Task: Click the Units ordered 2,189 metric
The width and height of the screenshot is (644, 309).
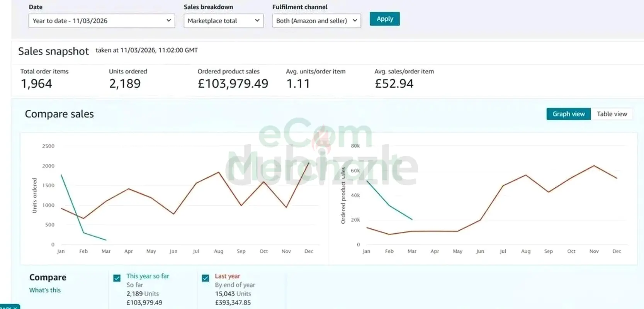Action: pyautogui.click(x=125, y=83)
